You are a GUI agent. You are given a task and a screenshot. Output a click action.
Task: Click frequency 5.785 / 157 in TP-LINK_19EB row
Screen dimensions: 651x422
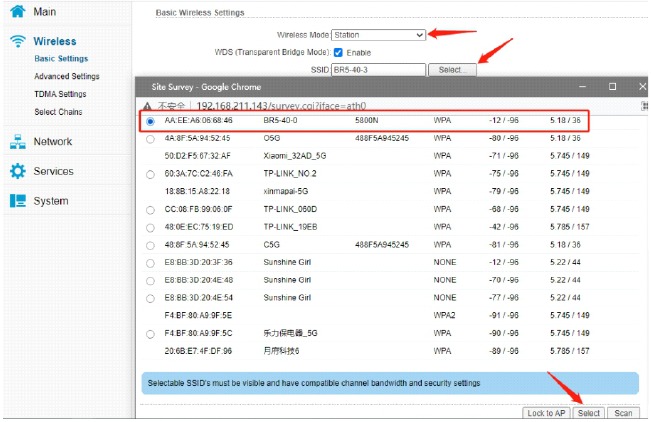(x=570, y=227)
